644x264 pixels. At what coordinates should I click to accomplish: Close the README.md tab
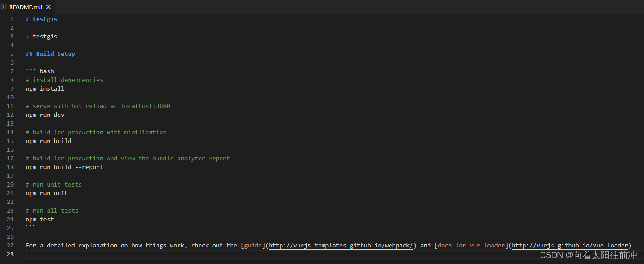point(48,7)
